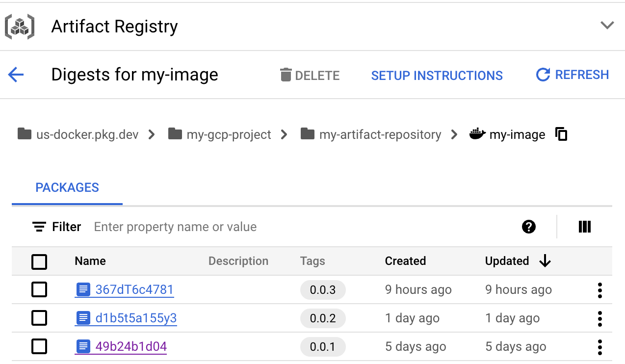Viewport: 625px width, 364px height.
Task: Copy the my-image path with copy icon
Action: 561,134
